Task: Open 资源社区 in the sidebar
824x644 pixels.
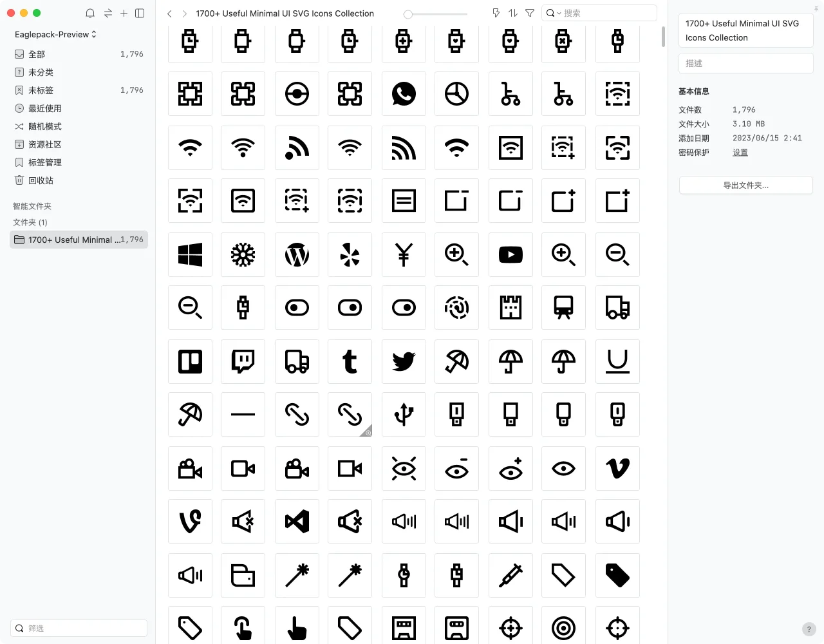Action: [79, 144]
